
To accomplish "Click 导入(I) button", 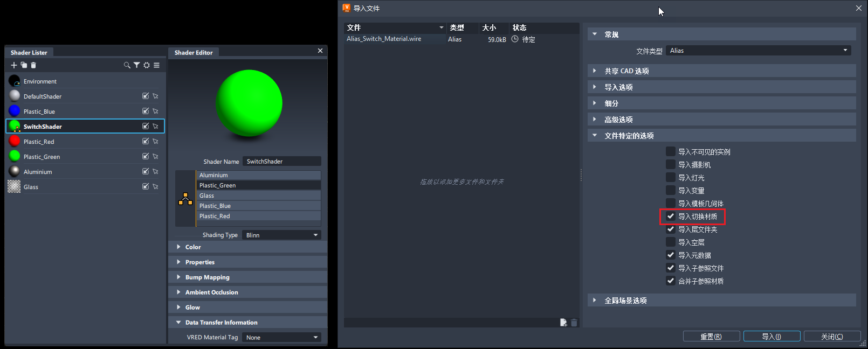I will click(771, 336).
